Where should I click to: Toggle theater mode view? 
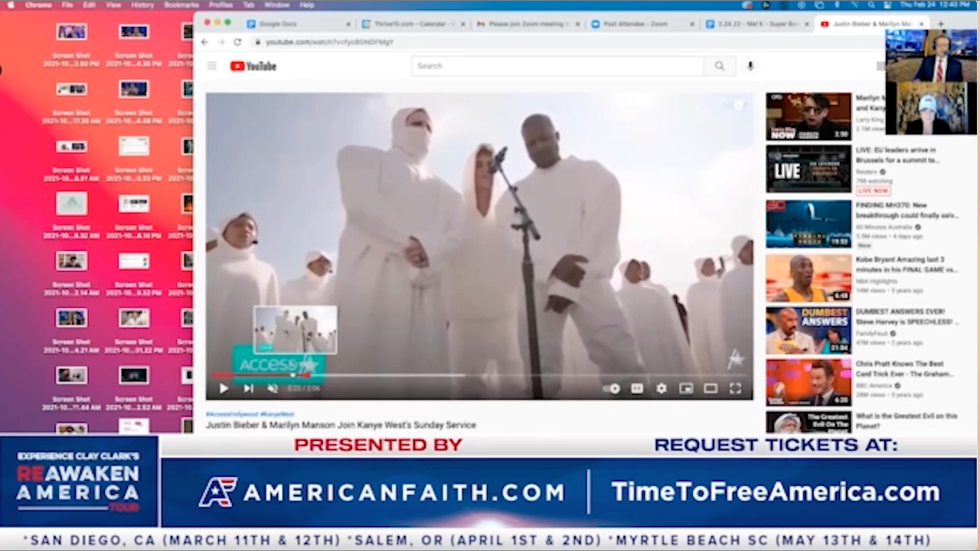pyautogui.click(x=710, y=389)
